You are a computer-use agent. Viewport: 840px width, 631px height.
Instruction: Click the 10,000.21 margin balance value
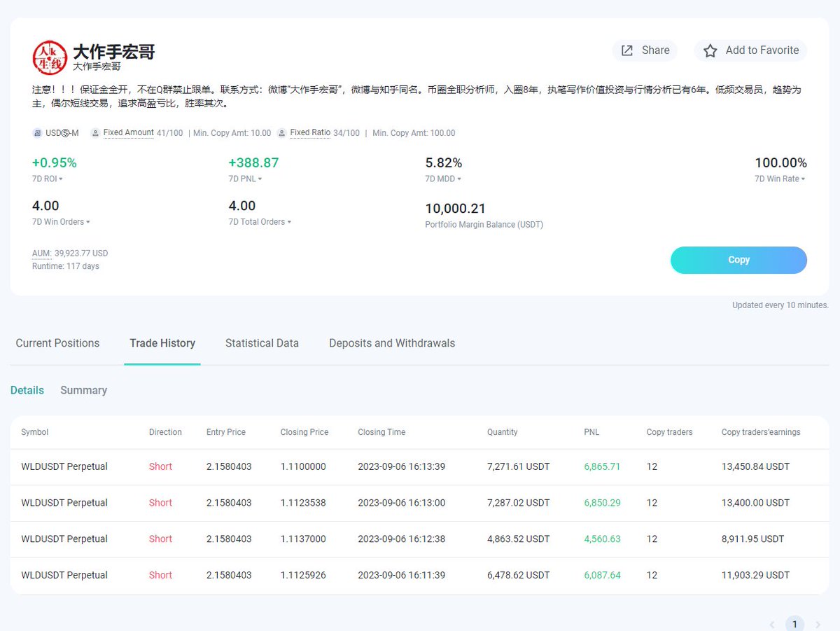coord(455,209)
